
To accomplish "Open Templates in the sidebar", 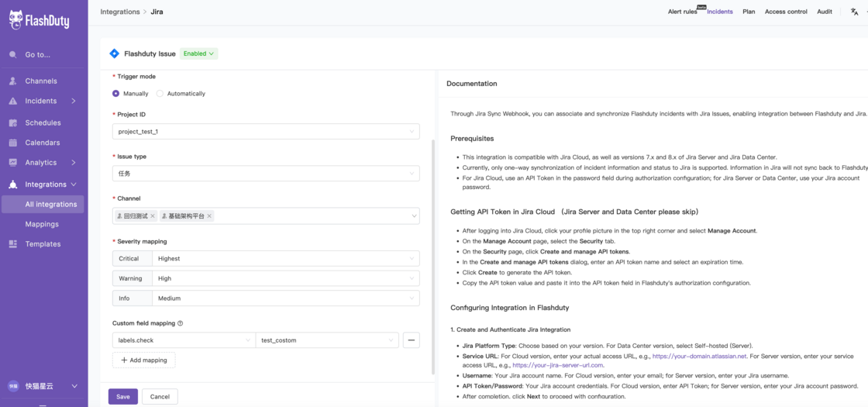I will pyautogui.click(x=43, y=244).
